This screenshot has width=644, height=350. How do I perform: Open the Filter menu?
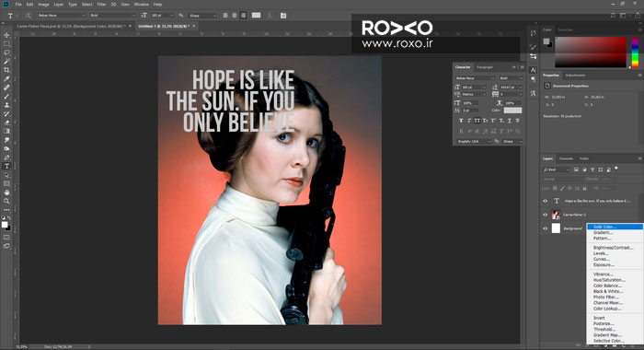(x=101, y=5)
